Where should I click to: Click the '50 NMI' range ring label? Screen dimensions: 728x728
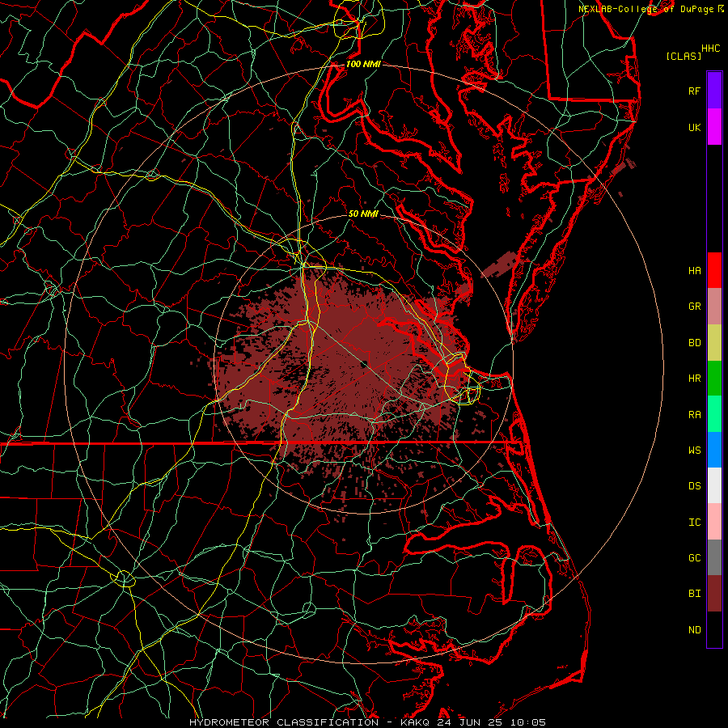pos(363,214)
